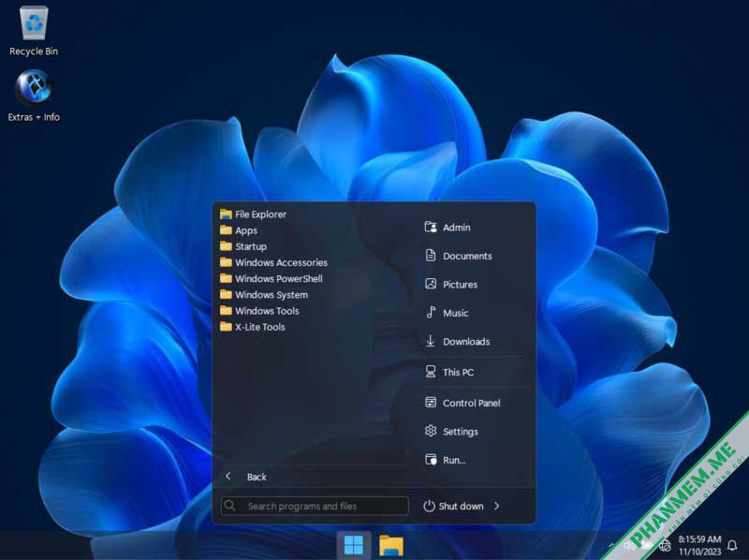The image size is (749, 560).
Task: Click the taskbar clock and date
Action: coord(699,545)
